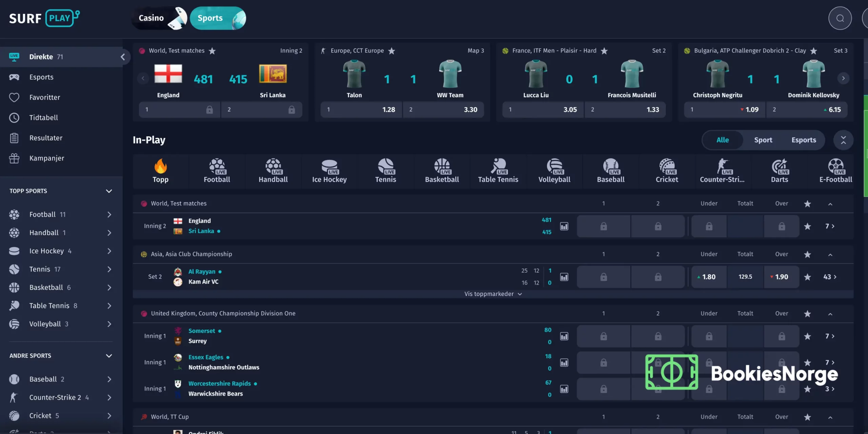Viewport: 868px width, 434px height.
Task: Bet on Dominik Kellovsky at 6.15
Action: tap(807, 110)
